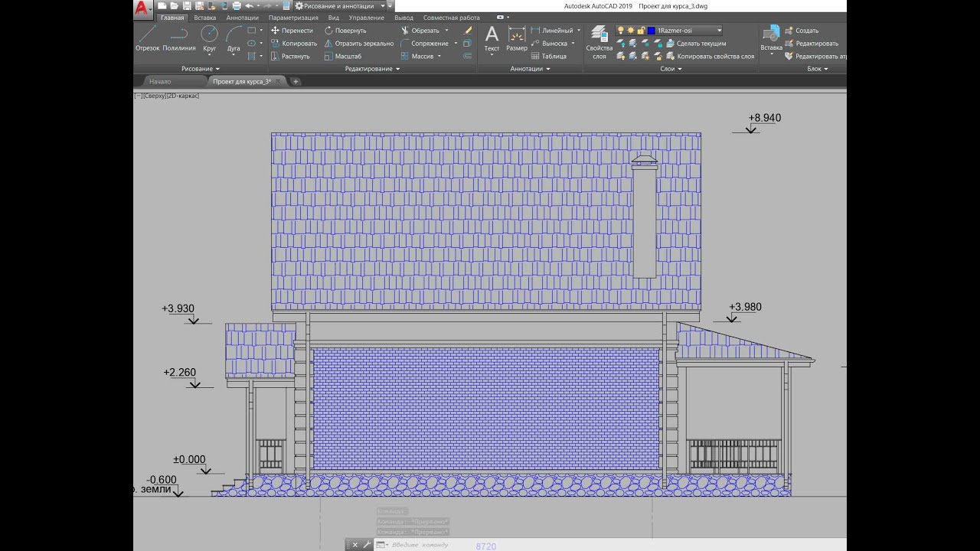Switch to the Параметризация ribbon tab
980x551 pixels.
point(293,18)
